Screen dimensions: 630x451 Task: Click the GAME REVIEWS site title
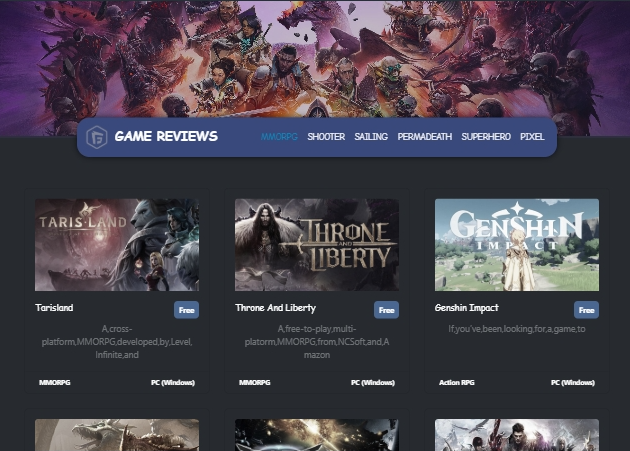pyautogui.click(x=166, y=137)
